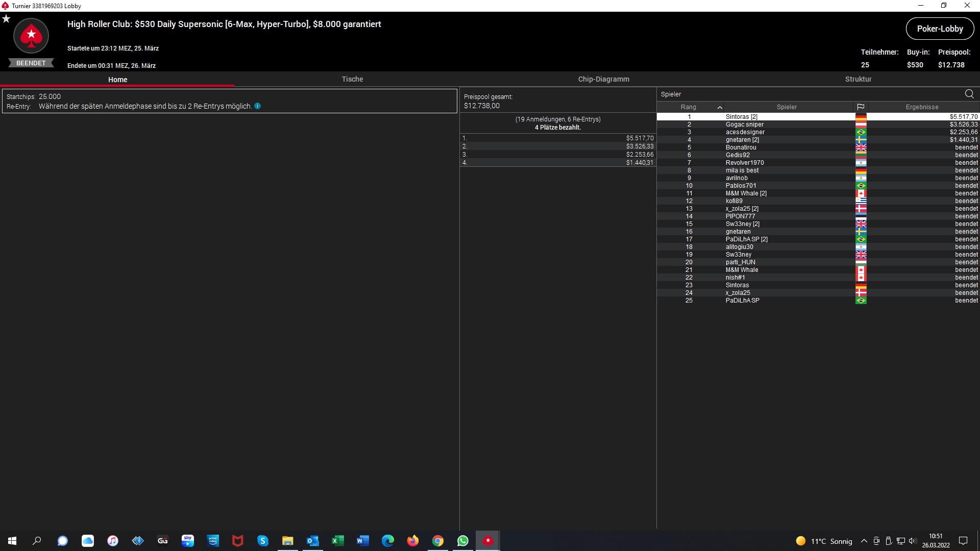Sort by Spieler column header

(786, 107)
